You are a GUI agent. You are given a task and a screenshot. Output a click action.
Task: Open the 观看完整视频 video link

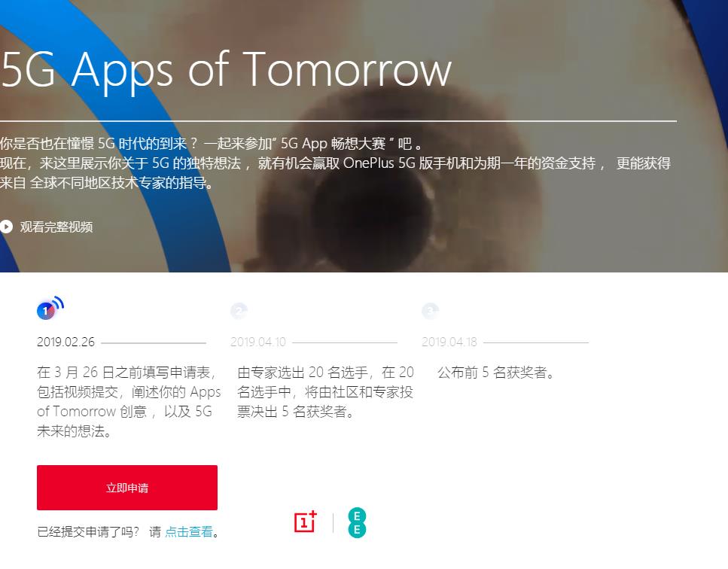[x=56, y=227]
